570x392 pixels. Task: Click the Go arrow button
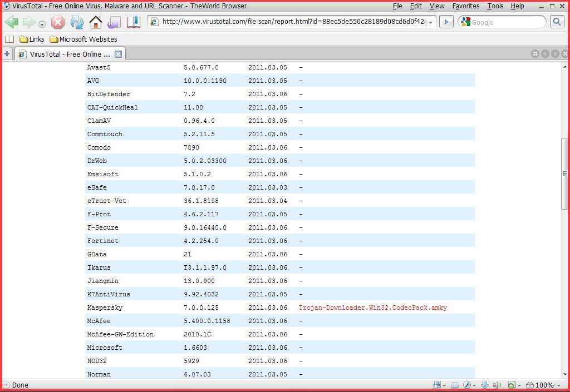[446, 22]
